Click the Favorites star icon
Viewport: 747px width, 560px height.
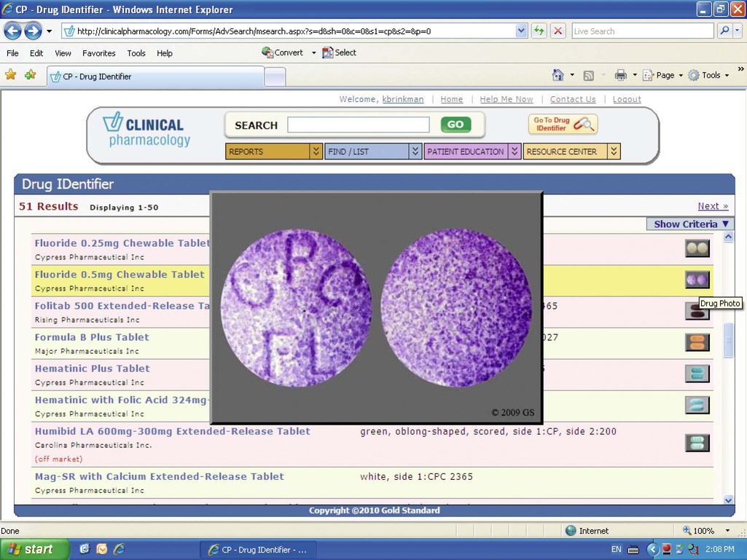(x=11, y=75)
